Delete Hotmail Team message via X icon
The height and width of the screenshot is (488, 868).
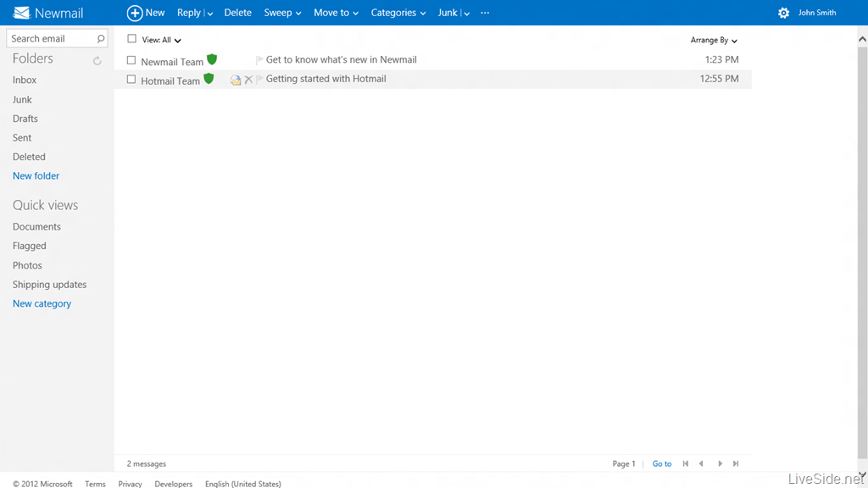(x=248, y=80)
